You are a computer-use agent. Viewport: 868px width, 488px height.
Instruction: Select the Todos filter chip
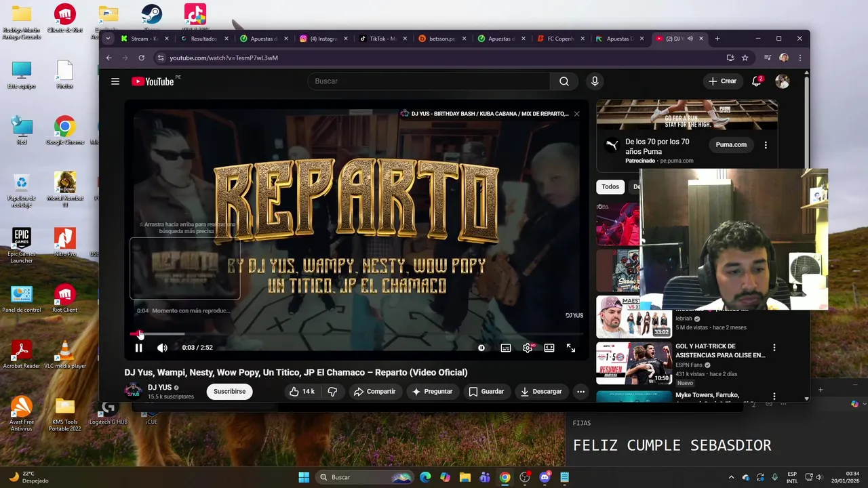[x=610, y=186]
